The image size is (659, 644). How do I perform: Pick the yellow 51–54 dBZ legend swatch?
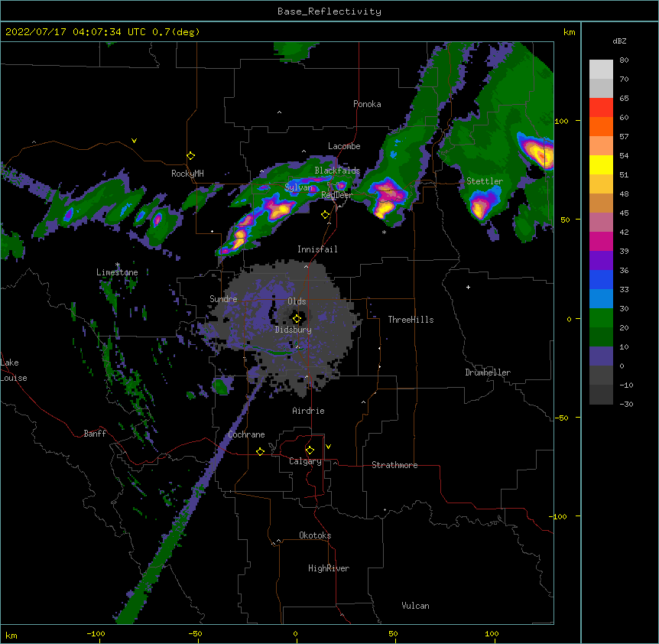[601, 164]
